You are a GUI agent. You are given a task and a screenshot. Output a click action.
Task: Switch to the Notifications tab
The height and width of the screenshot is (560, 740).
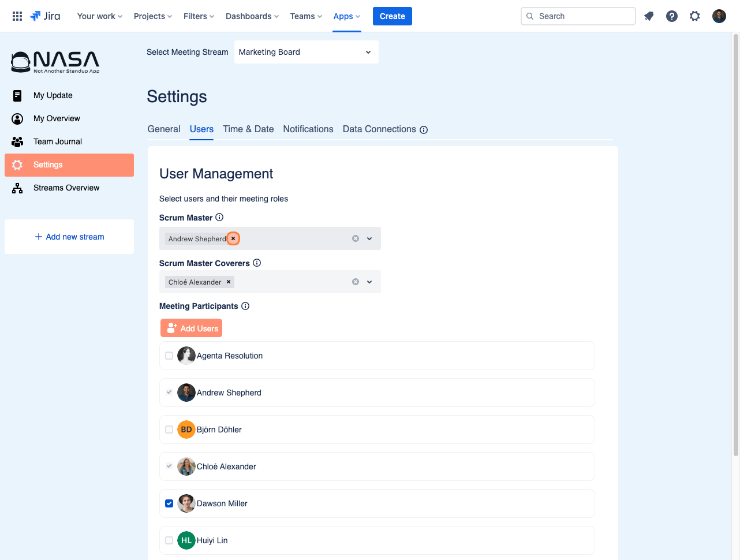click(x=308, y=129)
